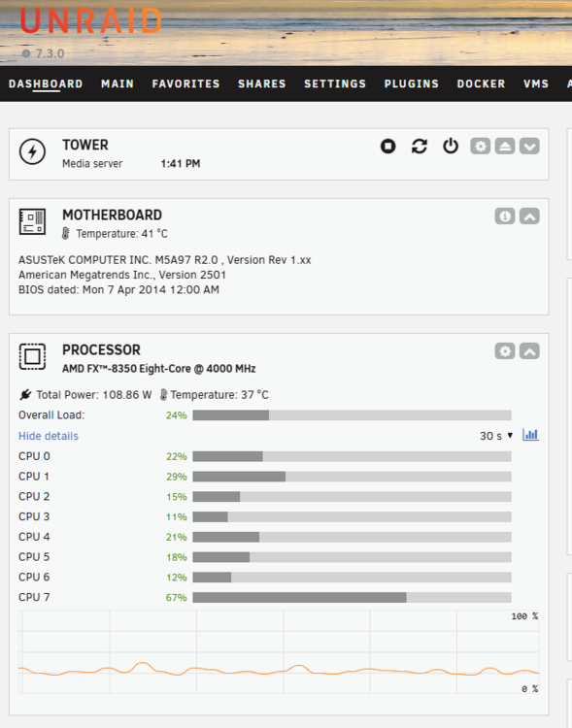The image size is (572, 728).
Task: Switch to the Docker tab
Action: click(x=481, y=84)
